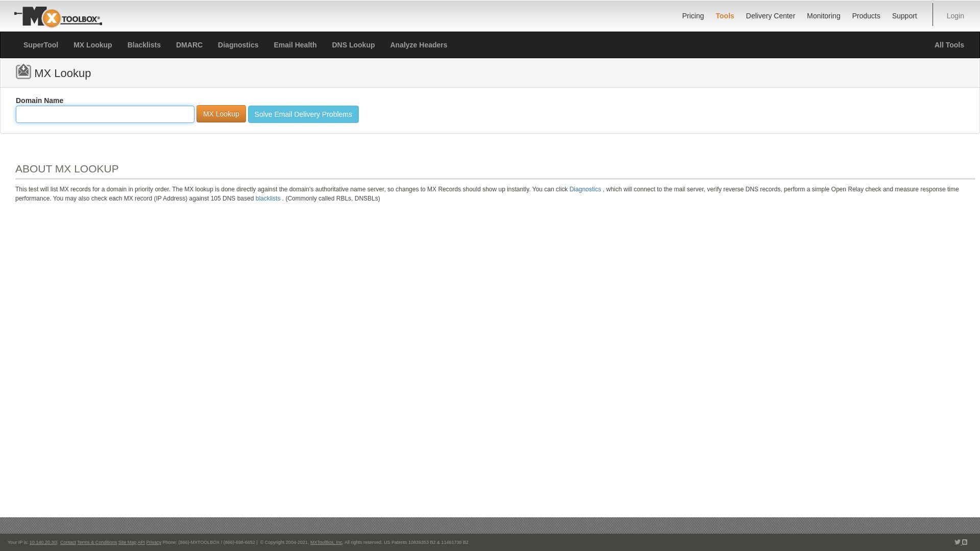Open the Tools menu
The image size is (980, 551).
click(725, 16)
